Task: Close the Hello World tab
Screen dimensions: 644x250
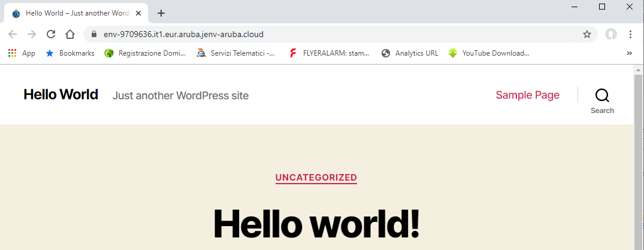Action: (x=138, y=13)
